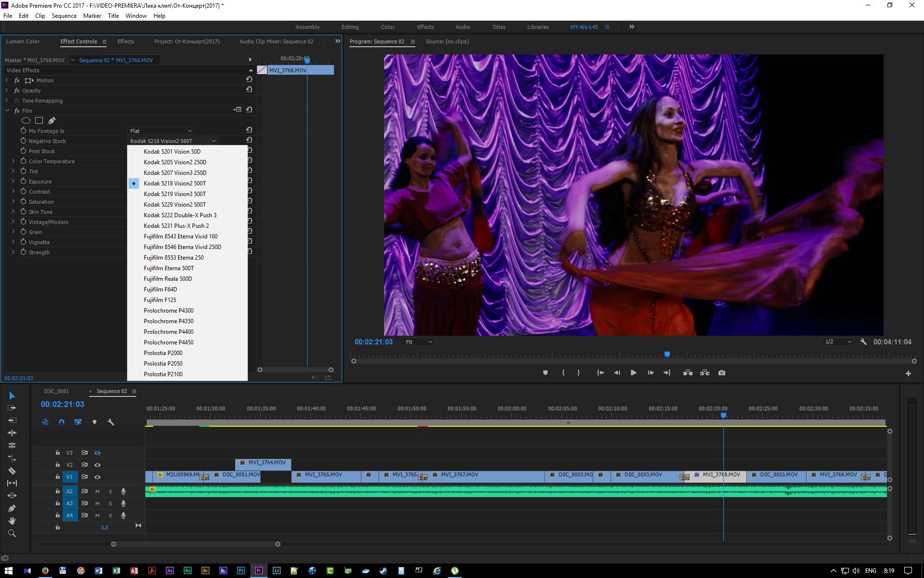Screen dimensions: 924x578
Task: Select the Hand tool
Action: [x=12, y=521]
